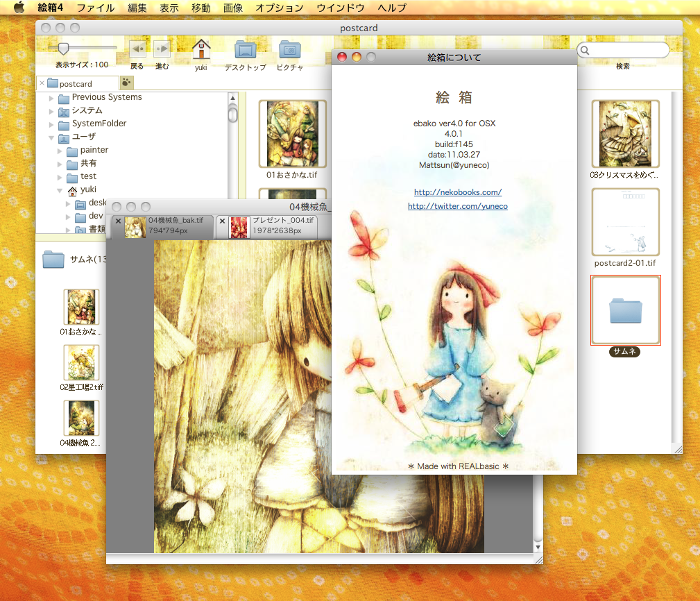Click the image viewer scrollbar down arrow

tap(538, 548)
